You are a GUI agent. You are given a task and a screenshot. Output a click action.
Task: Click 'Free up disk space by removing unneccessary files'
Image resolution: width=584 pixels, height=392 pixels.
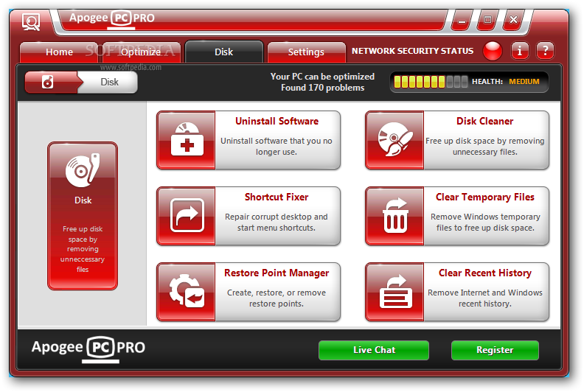coord(83,249)
